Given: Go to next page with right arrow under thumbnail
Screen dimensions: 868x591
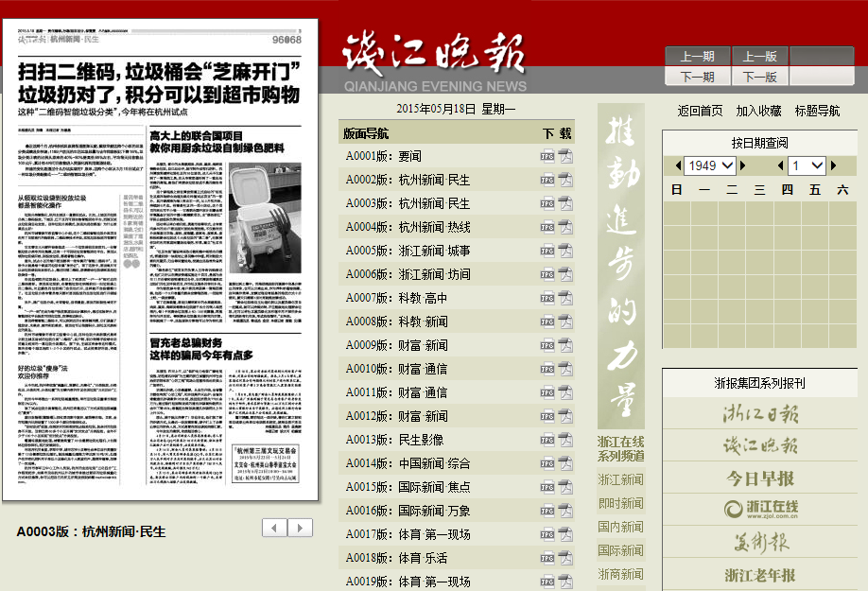Looking at the screenshot, I should click(x=300, y=528).
